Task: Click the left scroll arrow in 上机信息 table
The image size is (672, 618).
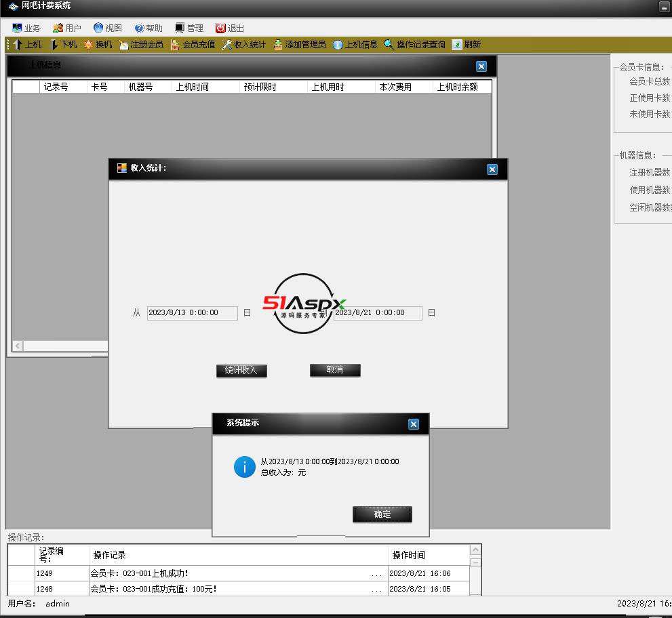Action: tap(18, 346)
